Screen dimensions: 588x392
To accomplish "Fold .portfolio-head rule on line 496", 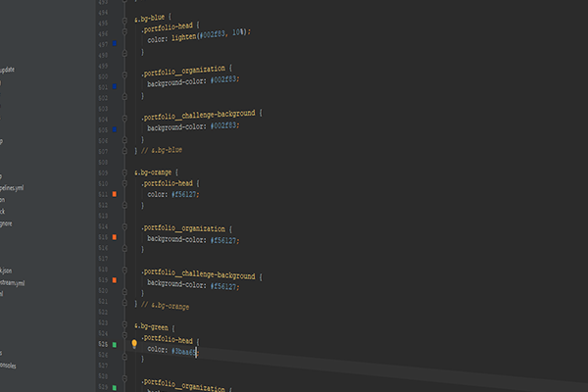I will [124, 32].
